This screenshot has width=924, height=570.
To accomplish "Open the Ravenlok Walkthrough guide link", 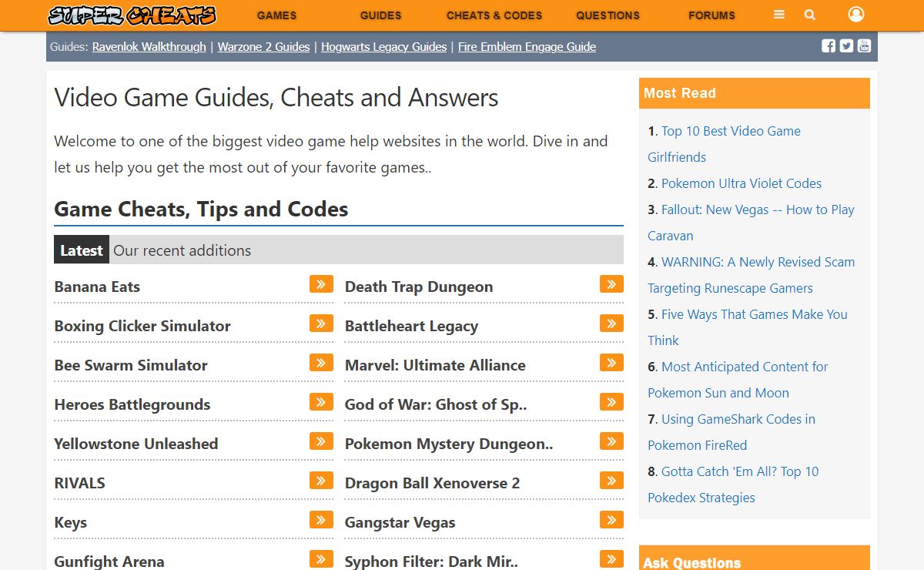I will coord(149,47).
